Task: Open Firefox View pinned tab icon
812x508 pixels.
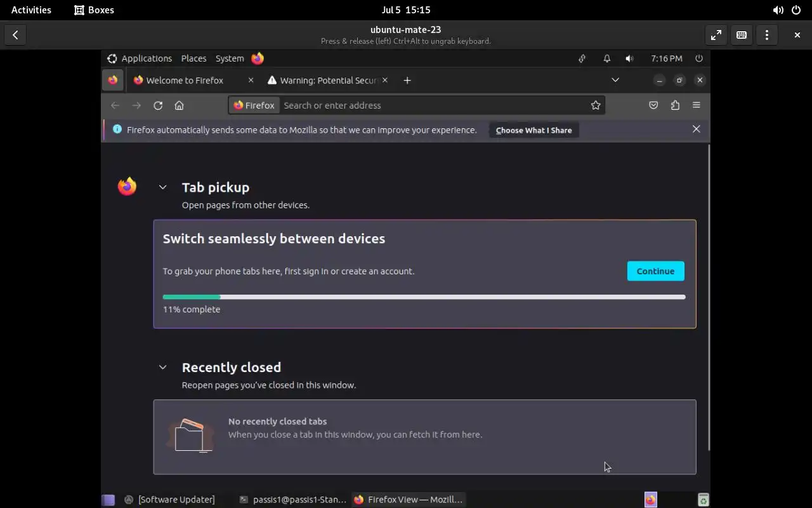Action: [x=112, y=80]
